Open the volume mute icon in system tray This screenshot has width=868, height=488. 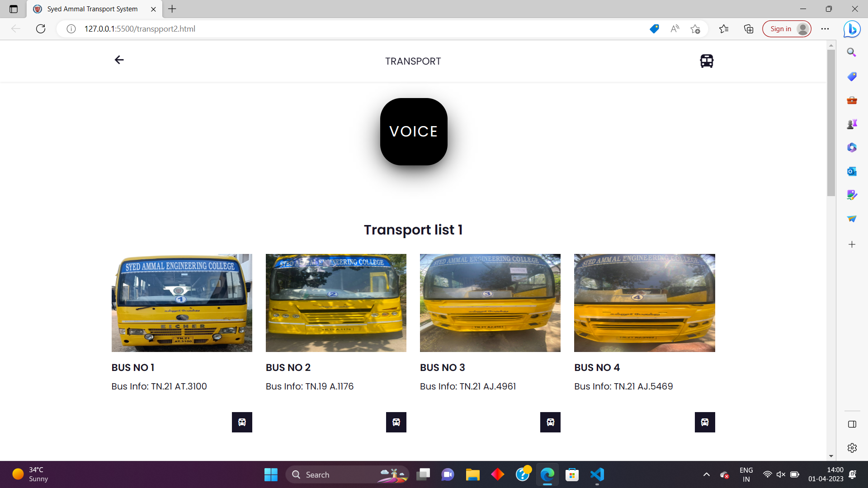pos(781,474)
